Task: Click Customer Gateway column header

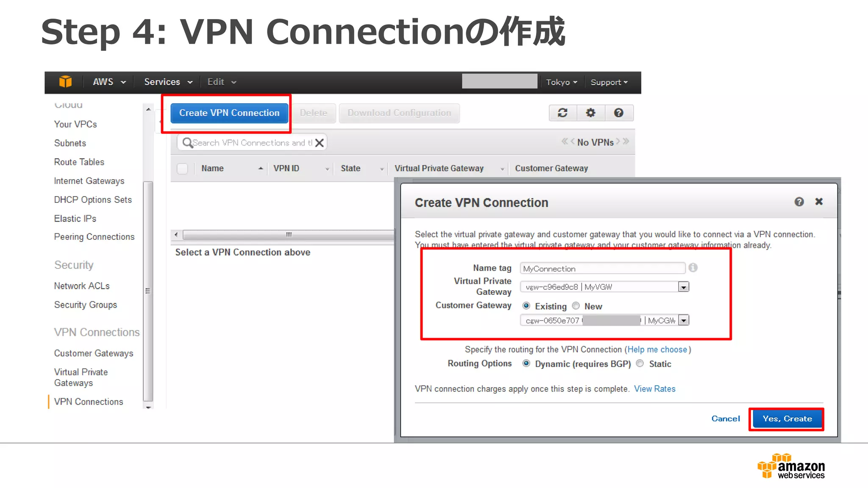Action: (x=551, y=168)
